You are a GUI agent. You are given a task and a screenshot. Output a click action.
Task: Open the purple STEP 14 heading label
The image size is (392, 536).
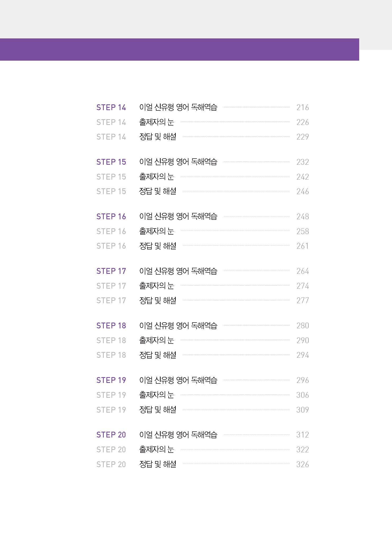(x=111, y=108)
